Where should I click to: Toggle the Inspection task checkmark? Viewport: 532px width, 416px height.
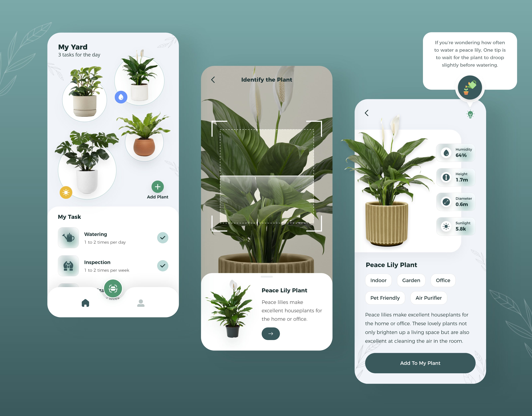163,266
